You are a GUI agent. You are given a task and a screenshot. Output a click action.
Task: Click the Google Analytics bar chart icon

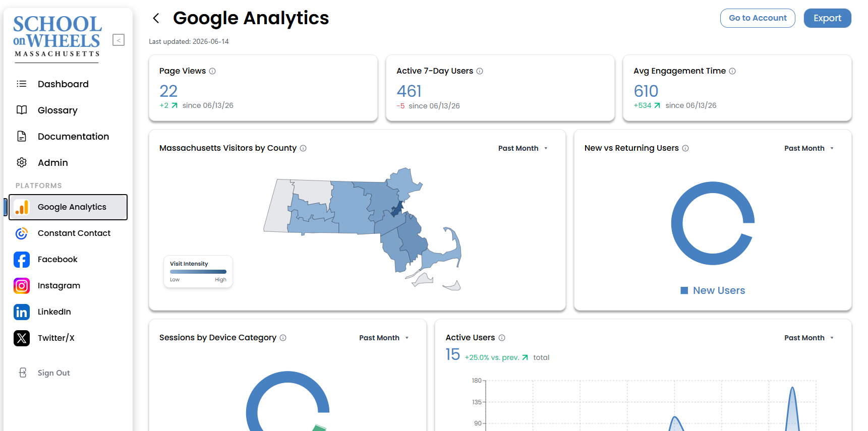(22, 207)
